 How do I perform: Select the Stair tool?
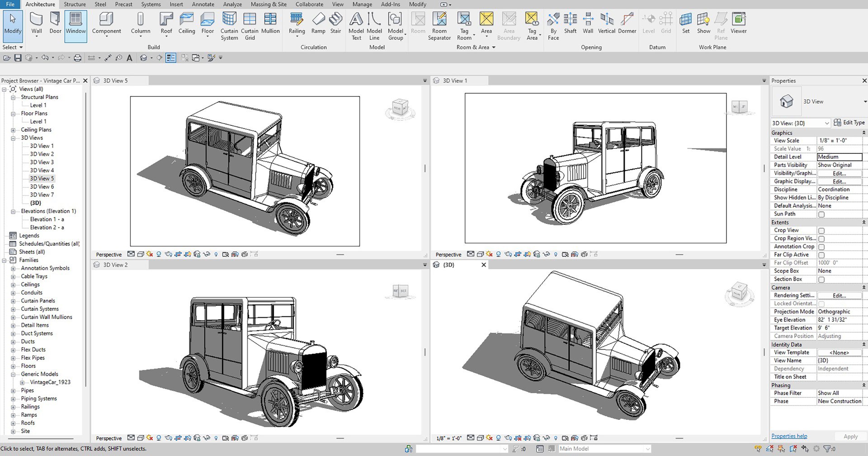click(x=335, y=24)
